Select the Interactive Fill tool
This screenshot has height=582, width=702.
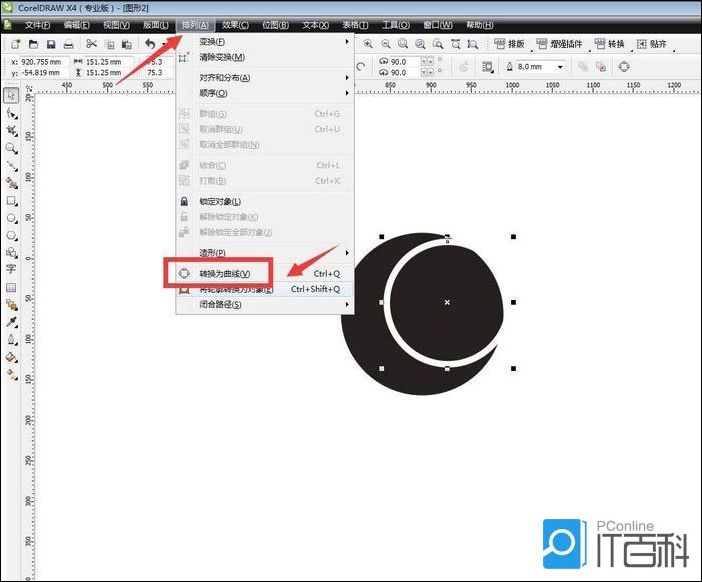11,374
